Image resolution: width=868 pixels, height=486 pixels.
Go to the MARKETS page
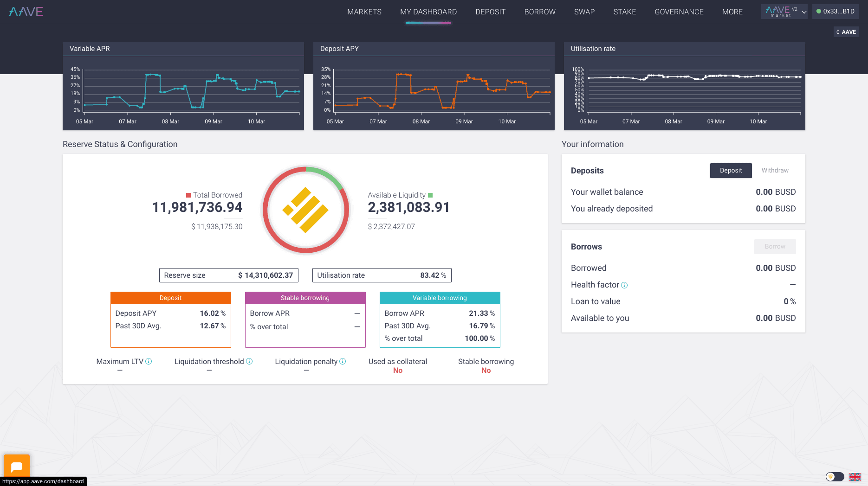coord(364,12)
